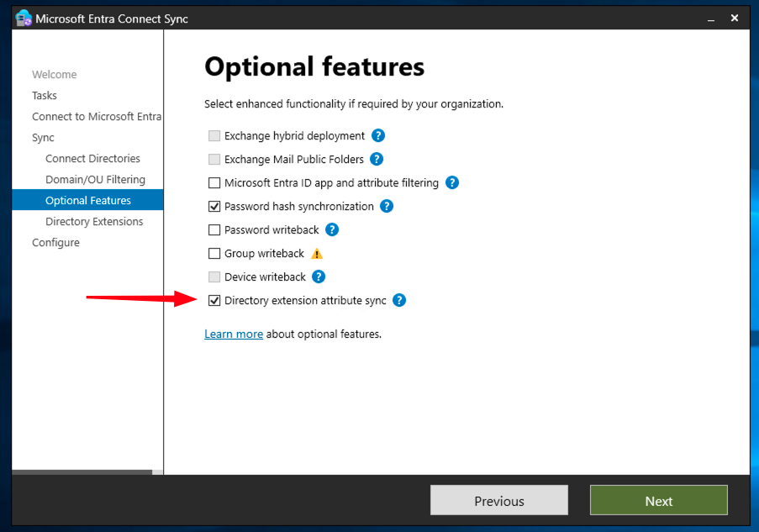Open help for Exchange hybrid deployment
The image size is (759, 532).
[x=378, y=135]
